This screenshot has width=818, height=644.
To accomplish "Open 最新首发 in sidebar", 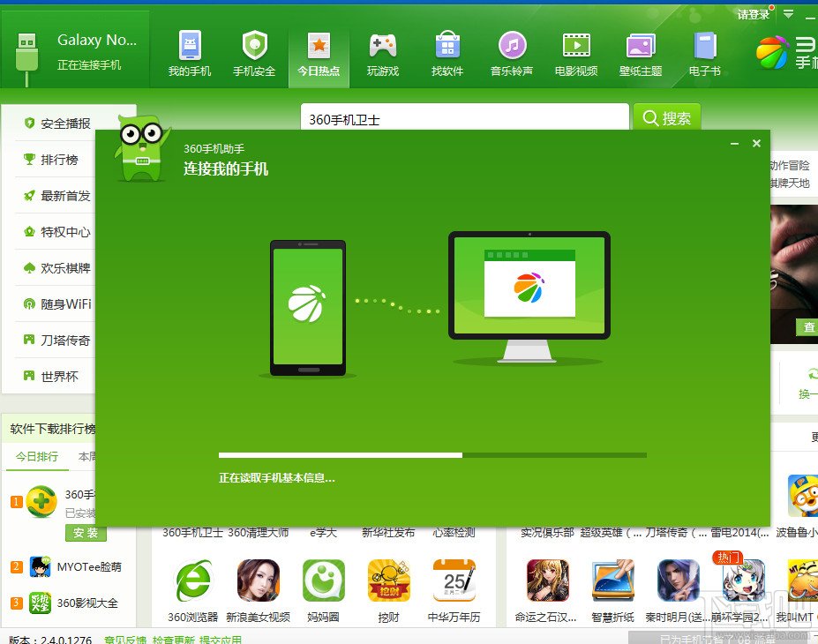I will pos(57,196).
